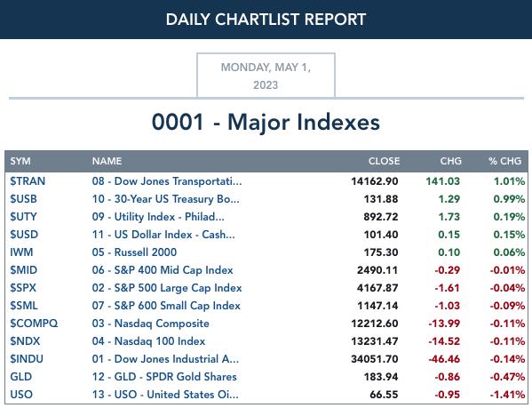Open the $INDU symbol link
Viewport: 532px width, 408px height.
27,359
